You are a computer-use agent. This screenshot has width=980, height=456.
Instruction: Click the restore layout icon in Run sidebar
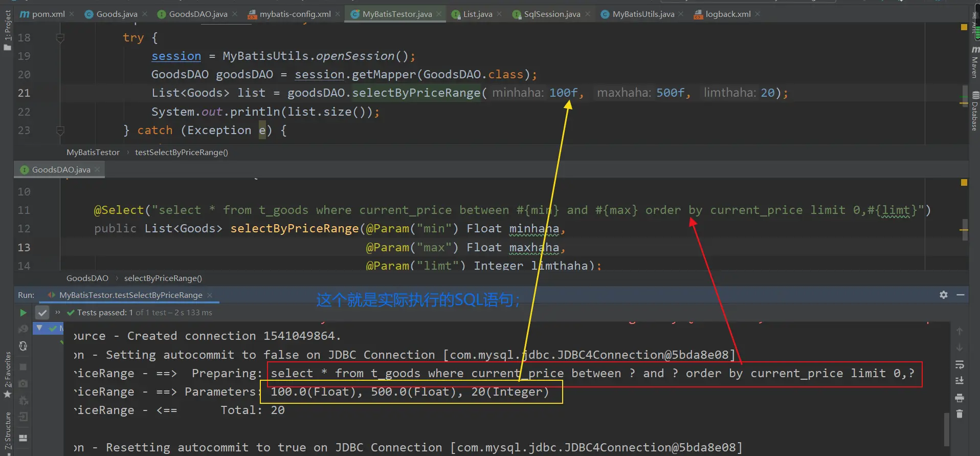click(x=23, y=438)
